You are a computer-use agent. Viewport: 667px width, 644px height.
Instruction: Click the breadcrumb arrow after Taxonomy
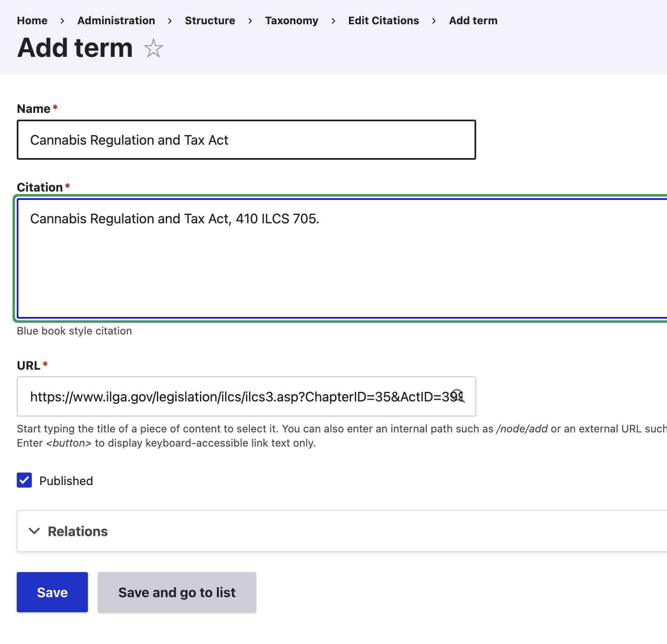(x=333, y=21)
